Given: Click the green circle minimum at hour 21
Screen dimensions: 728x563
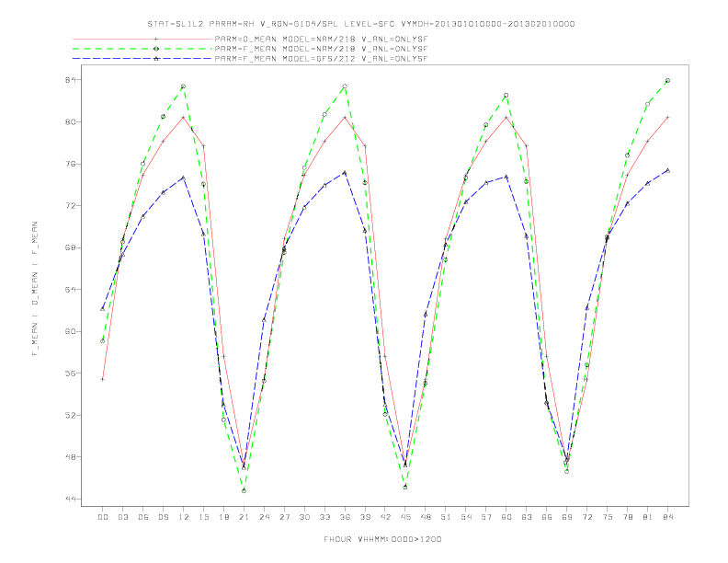Looking at the screenshot, I should pos(244,490).
